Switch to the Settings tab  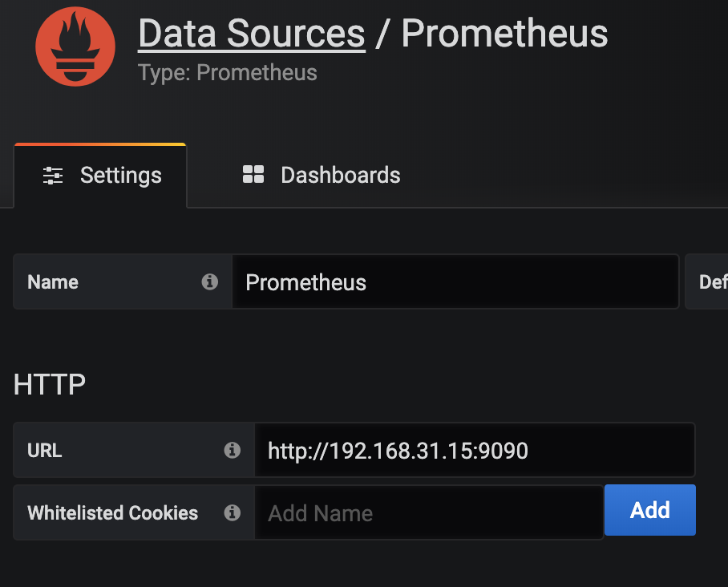(100, 176)
